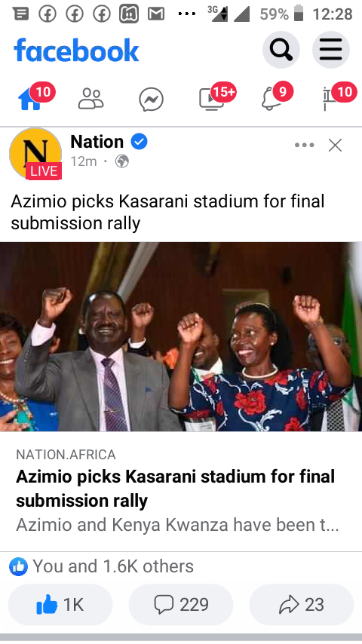
Task: Open the Nation page name
Action: point(97,142)
